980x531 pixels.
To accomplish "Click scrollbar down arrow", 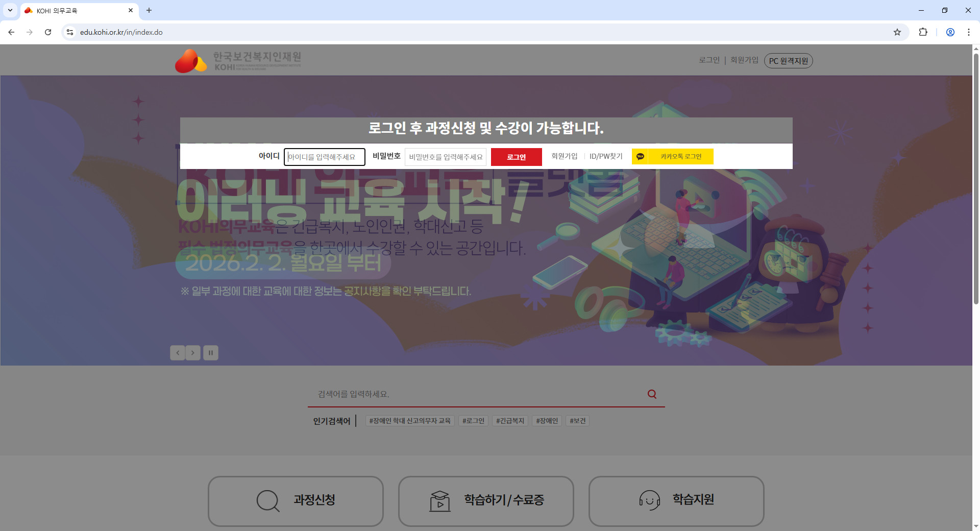I will pyautogui.click(x=976, y=526).
